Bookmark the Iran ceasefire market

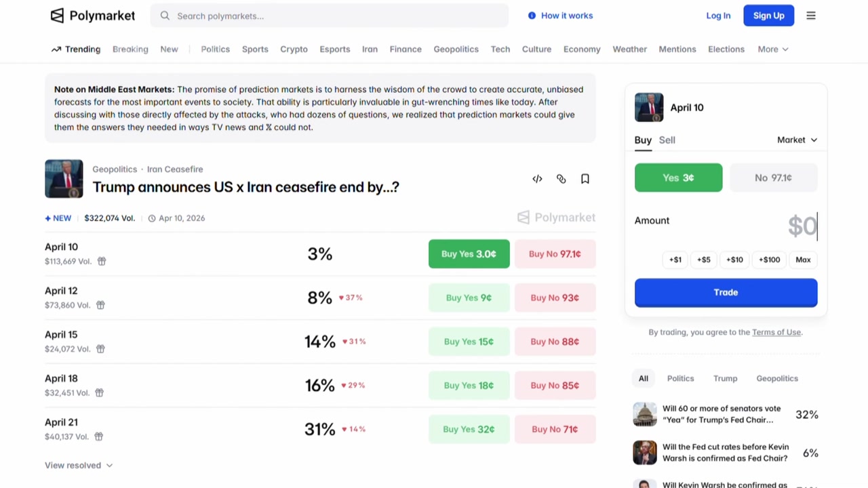click(x=585, y=179)
